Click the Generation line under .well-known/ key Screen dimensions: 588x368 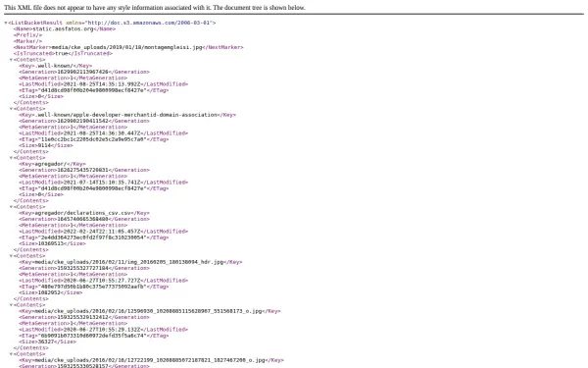(84, 72)
